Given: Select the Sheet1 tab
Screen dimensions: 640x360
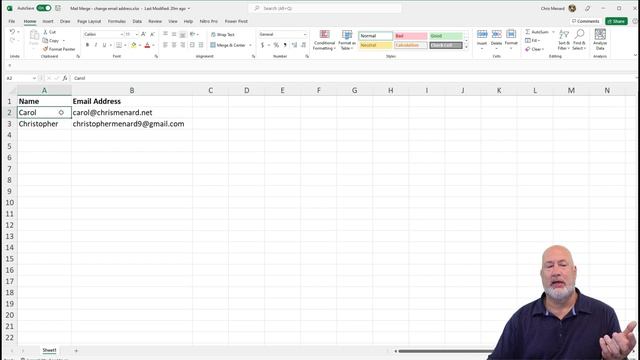Looking at the screenshot, I should pyautogui.click(x=49, y=350).
